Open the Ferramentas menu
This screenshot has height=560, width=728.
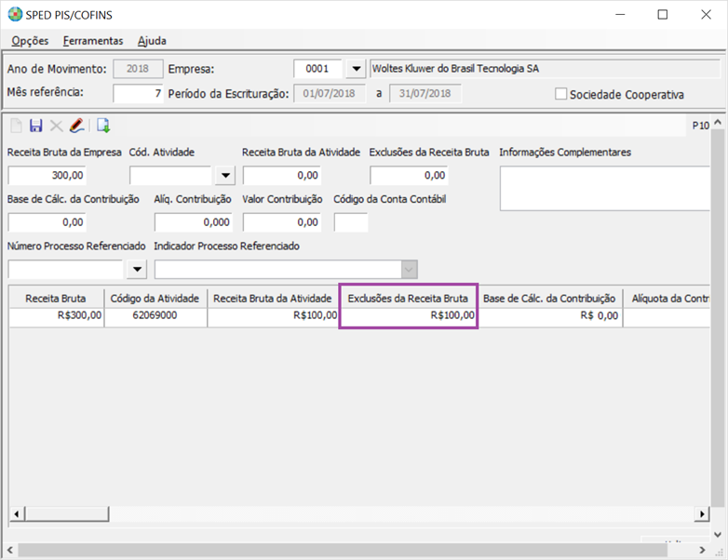point(93,41)
